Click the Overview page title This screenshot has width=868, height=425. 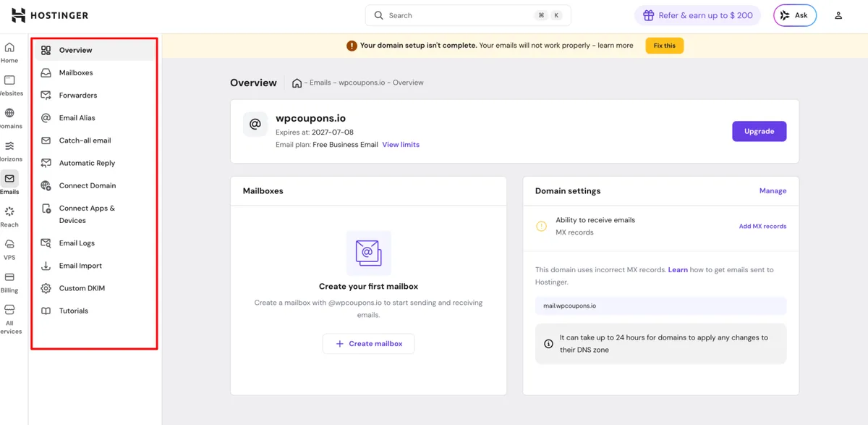[x=253, y=83]
